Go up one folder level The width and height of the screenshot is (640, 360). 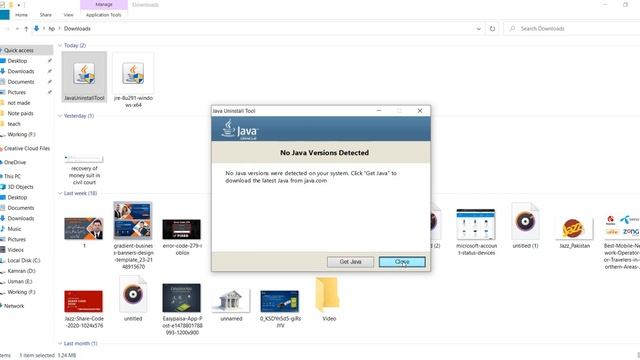[x=26, y=29]
